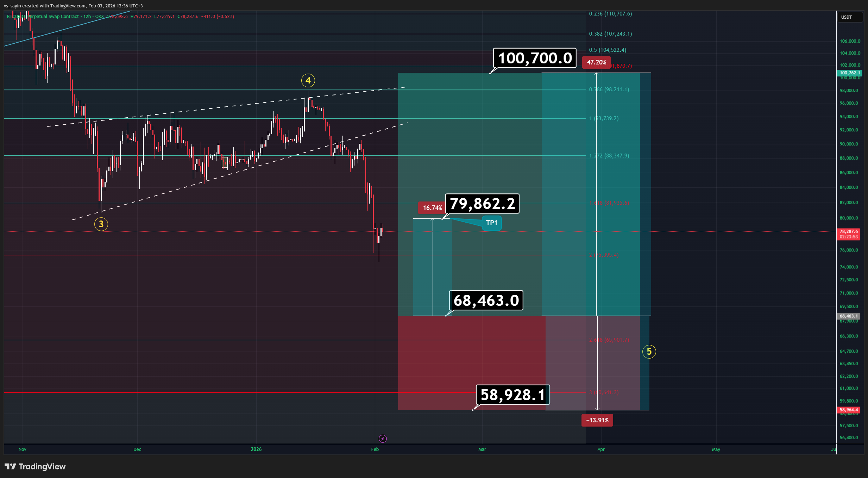Image resolution: width=868 pixels, height=478 pixels.
Task: Click the USDT currency label
Action: pos(850,17)
